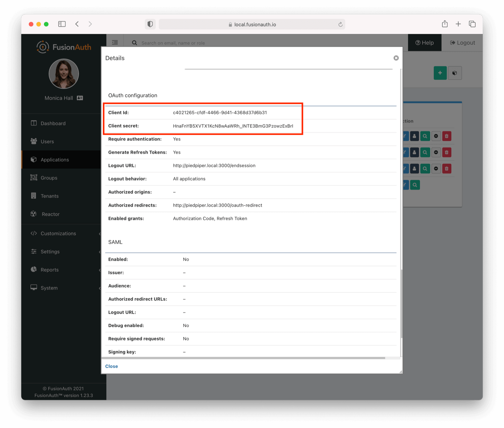Image resolution: width=504 pixels, height=428 pixels.
Task: Open the Safari share icon
Action: tap(445, 24)
